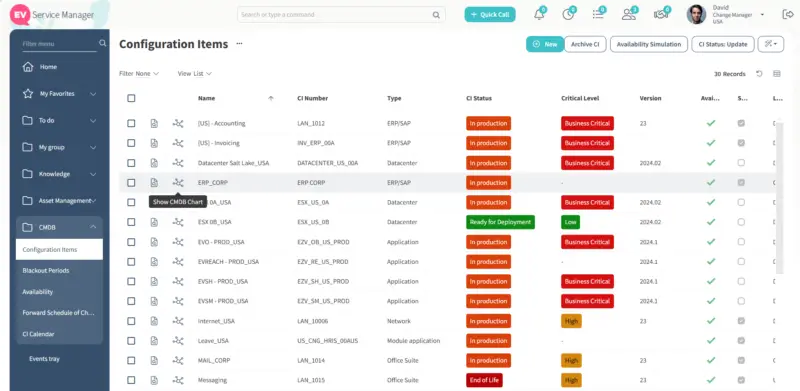Open the logout icon at top right
The width and height of the screenshot is (800, 391).
[788, 14]
